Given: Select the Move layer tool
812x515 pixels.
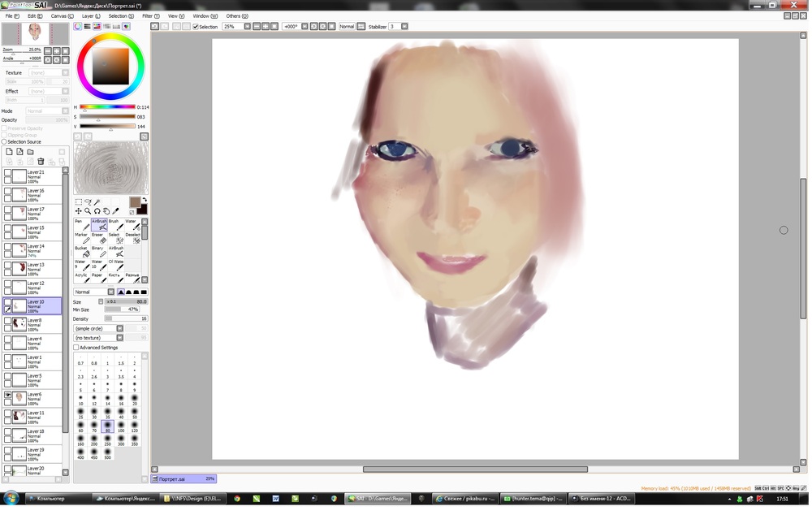Looking at the screenshot, I should click(79, 211).
